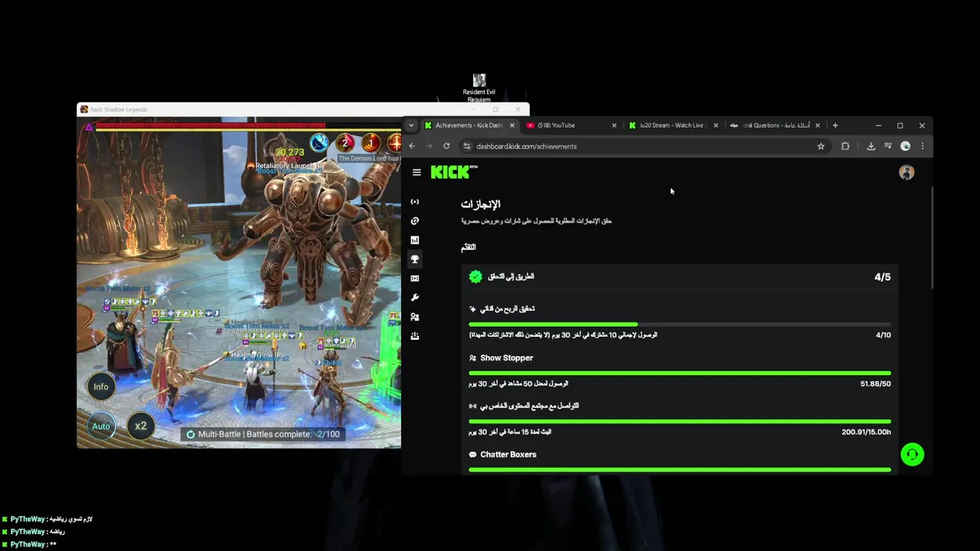The height and width of the screenshot is (551, 980).
Task: Open the Resident Evil Requiem desktop icon
Action: (x=479, y=88)
